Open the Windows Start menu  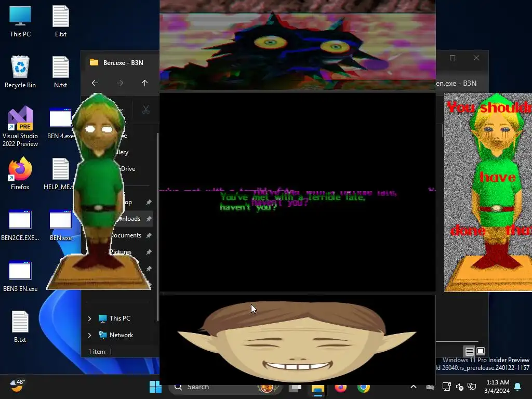coord(155,387)
